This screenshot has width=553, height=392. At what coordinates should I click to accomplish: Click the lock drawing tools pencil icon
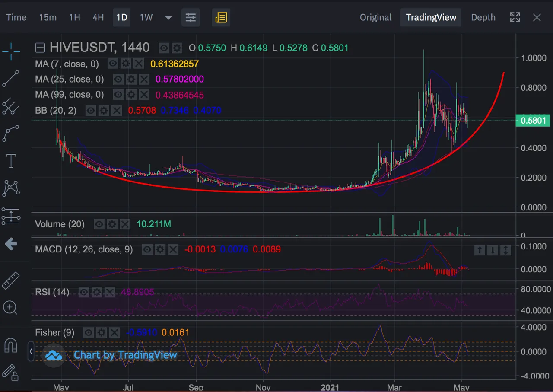pos(10,372)
